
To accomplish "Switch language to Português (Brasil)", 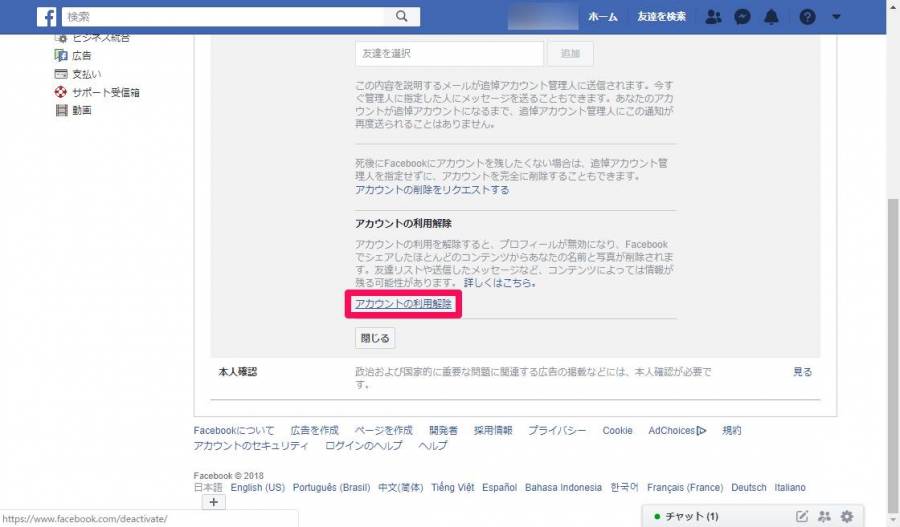I will 331,487.
